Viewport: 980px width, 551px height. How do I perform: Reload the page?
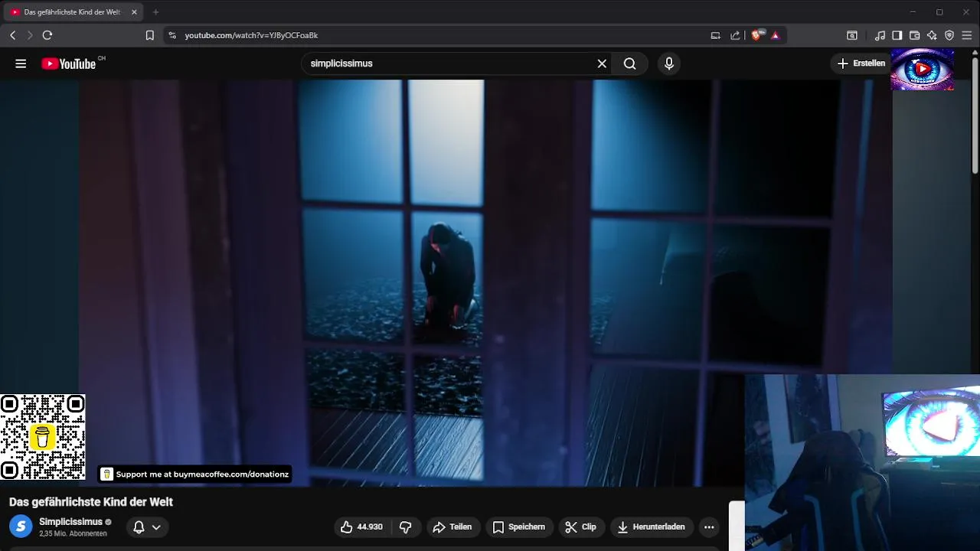coord(47,35)
